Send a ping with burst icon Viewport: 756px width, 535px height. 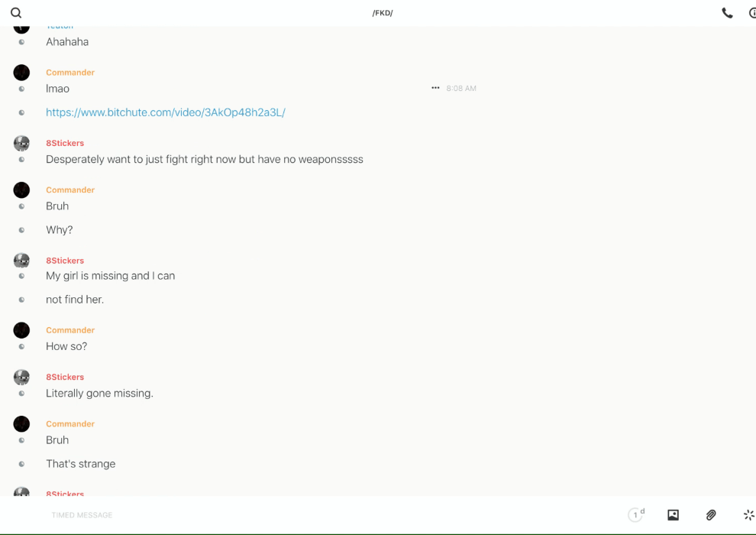(x=748, y=515)
